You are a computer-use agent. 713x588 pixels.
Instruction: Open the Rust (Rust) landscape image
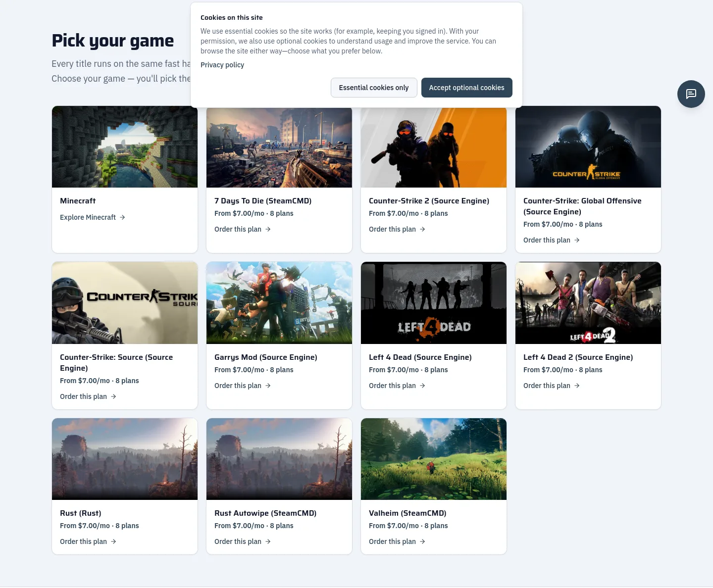point(125,459)
